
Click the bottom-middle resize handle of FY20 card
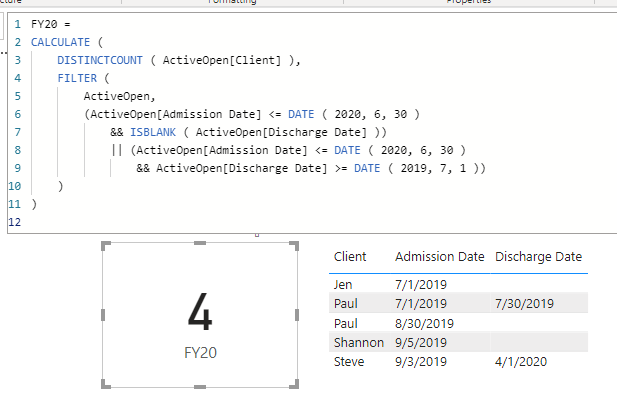[x=200, y=387]
